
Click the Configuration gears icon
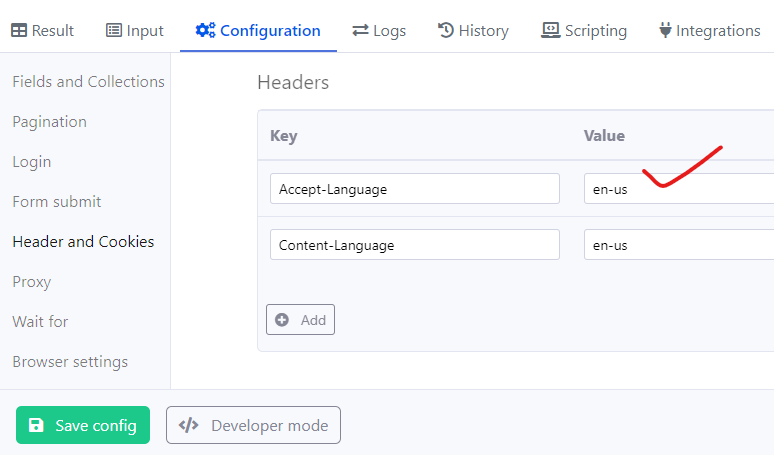tap(205, 30)
